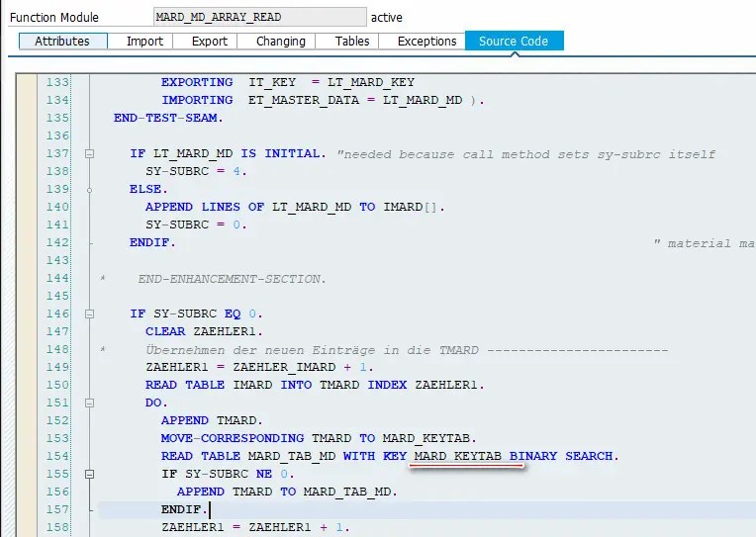Click the 'material ma' trailing comment
The image size is (756, 537).
705,243
